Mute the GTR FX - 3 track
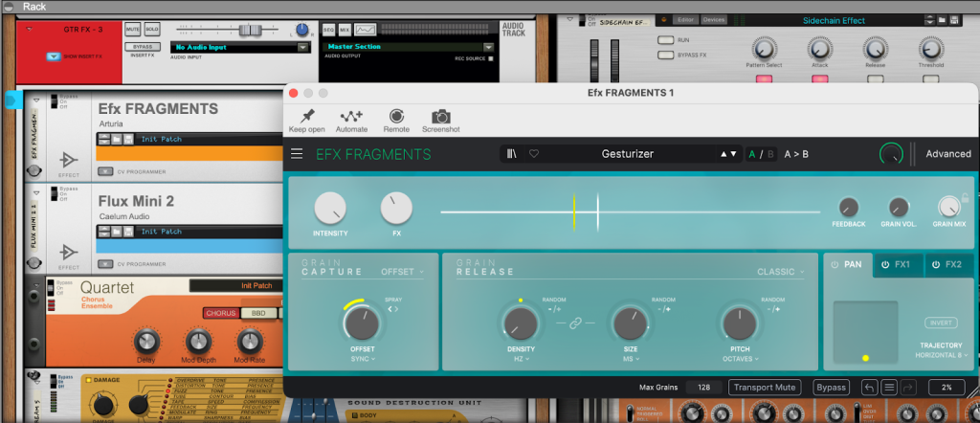 (x=132, y=30)
